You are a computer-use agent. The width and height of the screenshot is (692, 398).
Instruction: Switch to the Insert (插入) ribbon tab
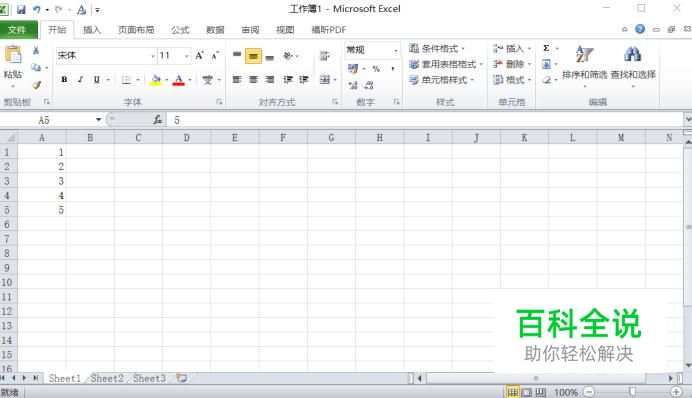[92, 30]
